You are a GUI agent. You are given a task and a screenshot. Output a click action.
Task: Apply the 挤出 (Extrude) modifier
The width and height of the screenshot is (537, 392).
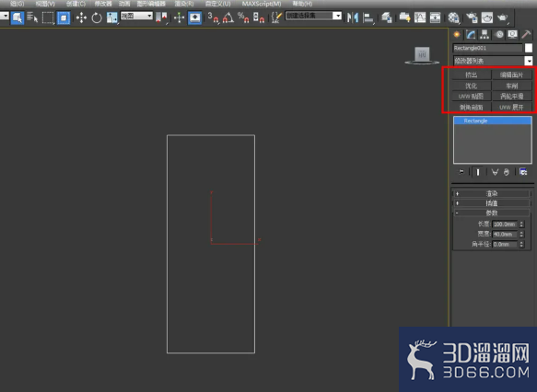(472, 75)
